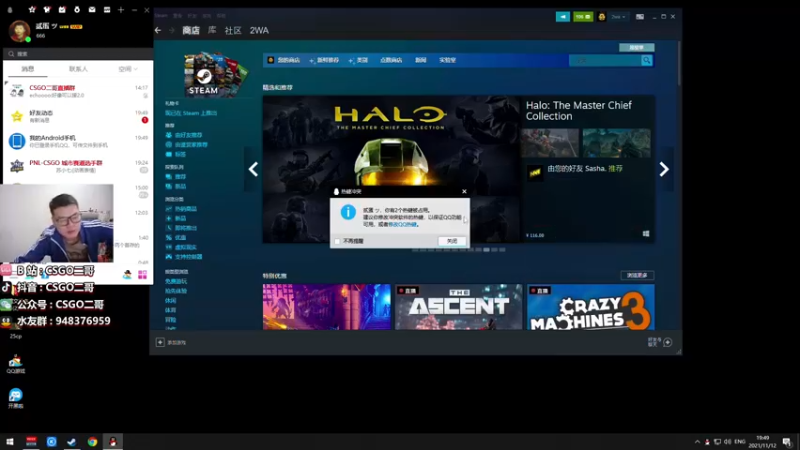Close the 热键冲突 dialog with X
Image resolution: width=800 pixels, height=450 pixels.
pyautogui.click(x=464, y=191)
